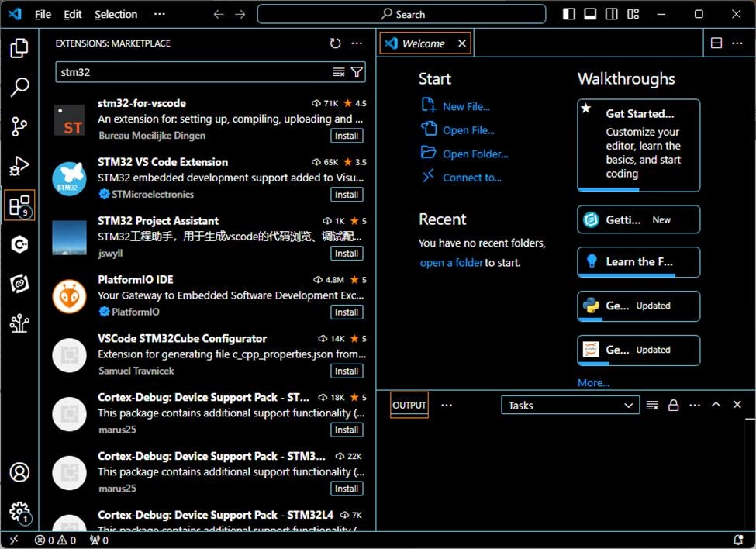Install STM32 VS Code Extension
Image resolution: width=756 pixels, height=549 pixels.
[347, 195]
